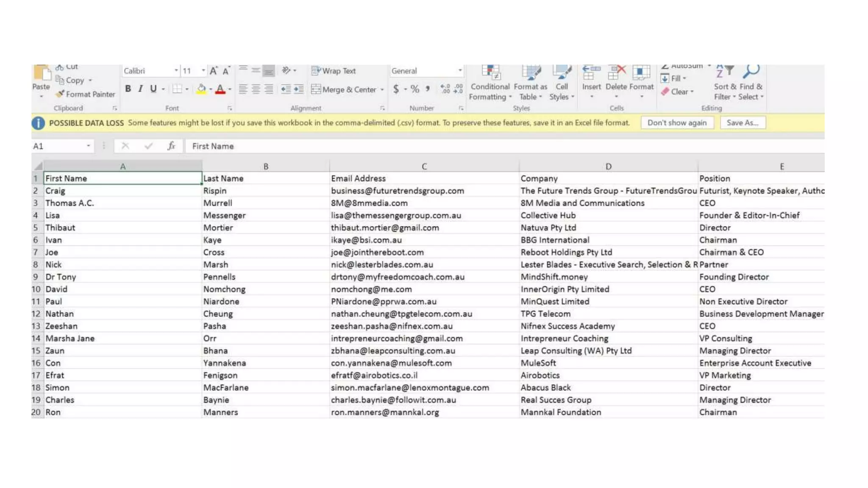868x488 pixels.
Task: Click the Percent Style icon
Action: click(x=415, y=89)
